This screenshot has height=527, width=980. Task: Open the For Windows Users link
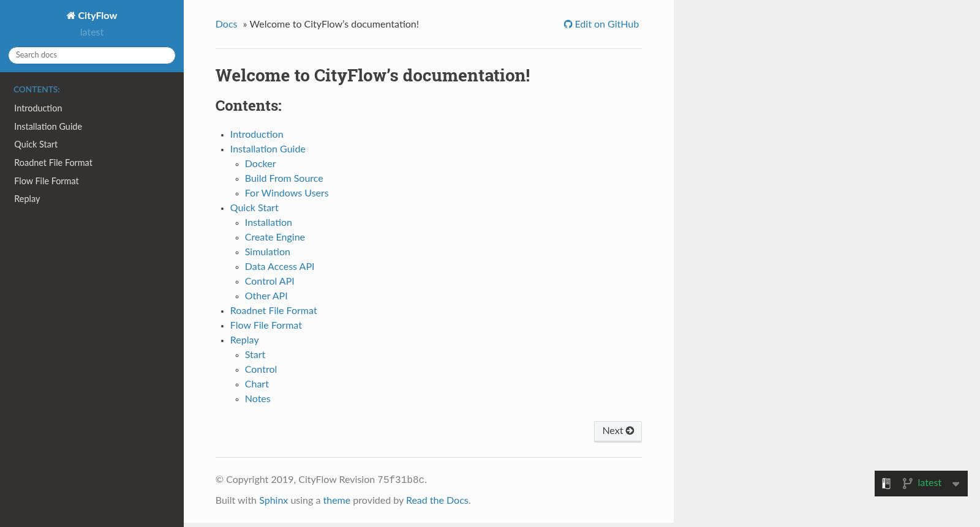[287, 193]
